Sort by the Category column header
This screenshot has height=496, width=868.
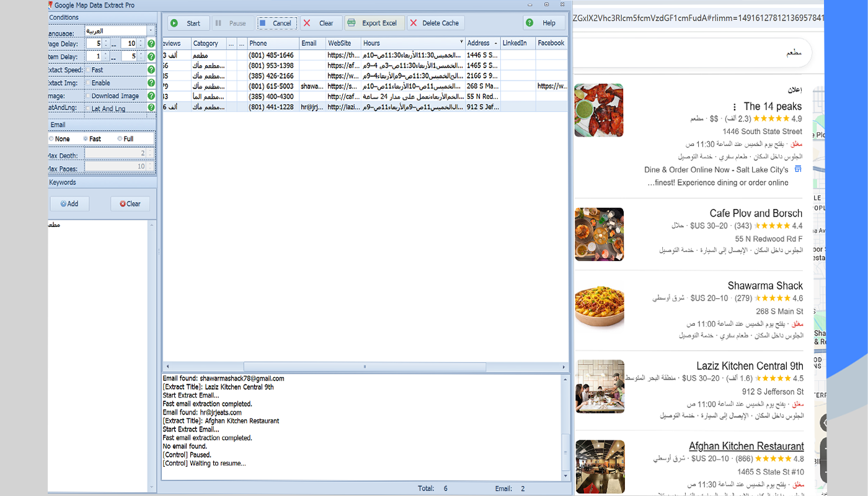point(208,43)
